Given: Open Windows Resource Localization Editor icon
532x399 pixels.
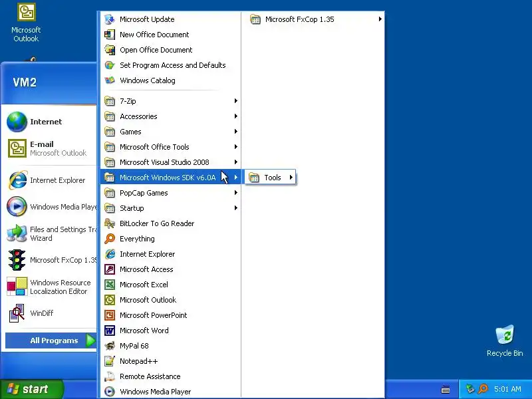Looking at the screenshot, I should pos(17,287).
